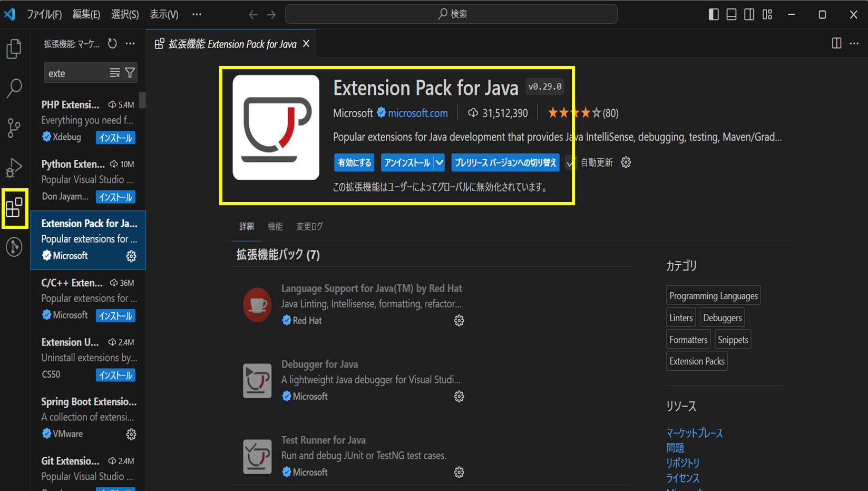868x491 pixels.
Task: Open manage gear for Language Support for Java
Action: 459,321
